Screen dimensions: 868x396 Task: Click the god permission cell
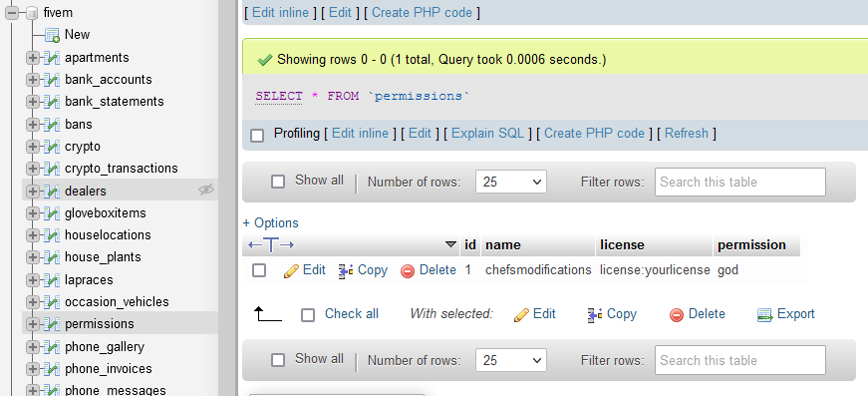point(727,271)
